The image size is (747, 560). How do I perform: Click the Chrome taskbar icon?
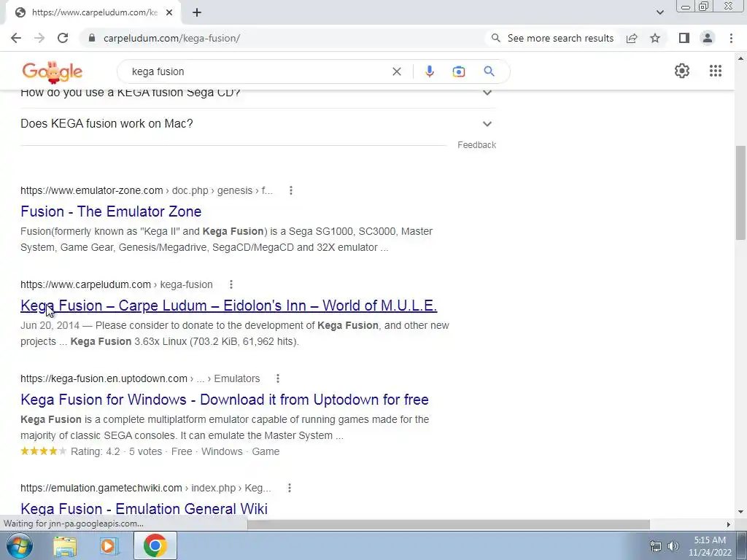155,545
